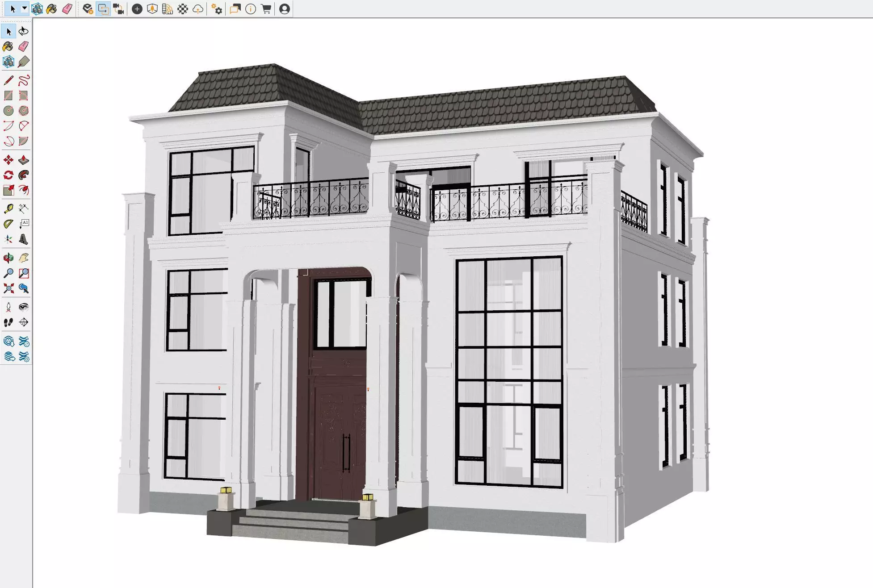Open the chat bubbles forum icon

(235, 9)
